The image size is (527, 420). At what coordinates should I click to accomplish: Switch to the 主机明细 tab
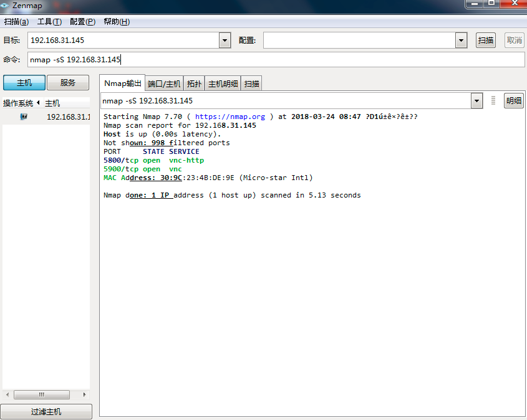point(223,84)
